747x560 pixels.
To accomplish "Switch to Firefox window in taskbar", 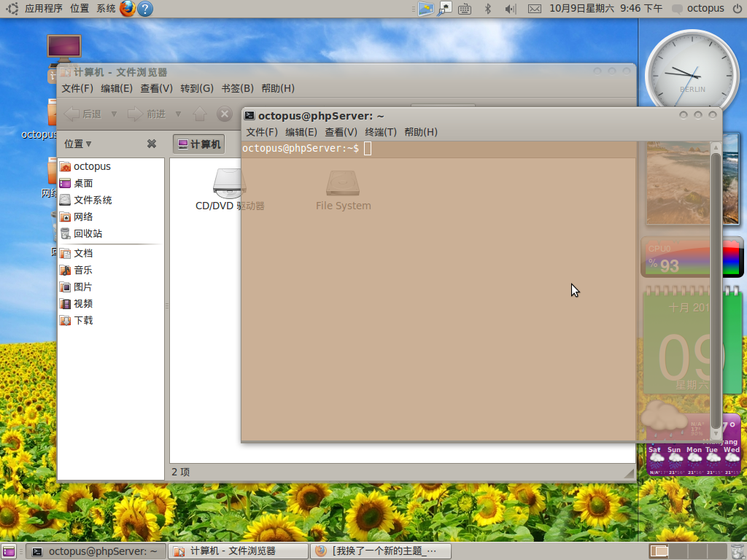I will coord(380,551).
